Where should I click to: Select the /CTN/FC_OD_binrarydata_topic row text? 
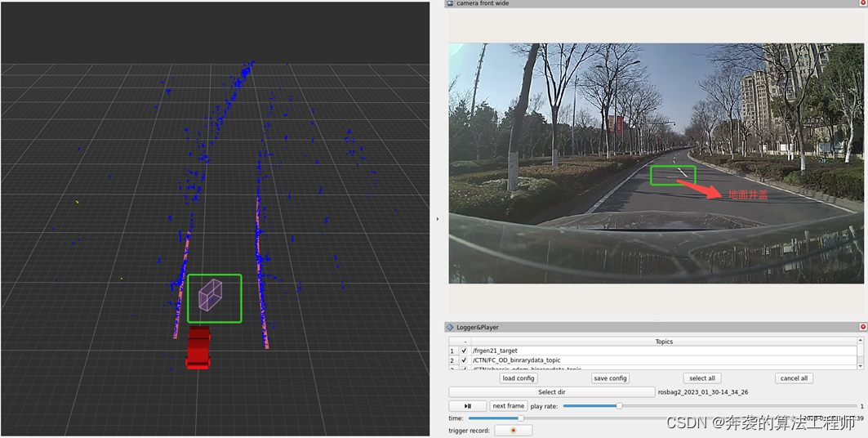(517, 360)
